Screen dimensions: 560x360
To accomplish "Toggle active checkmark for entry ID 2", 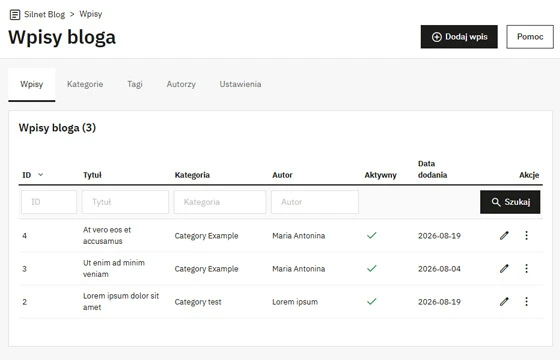I will [x=372, y=302].
